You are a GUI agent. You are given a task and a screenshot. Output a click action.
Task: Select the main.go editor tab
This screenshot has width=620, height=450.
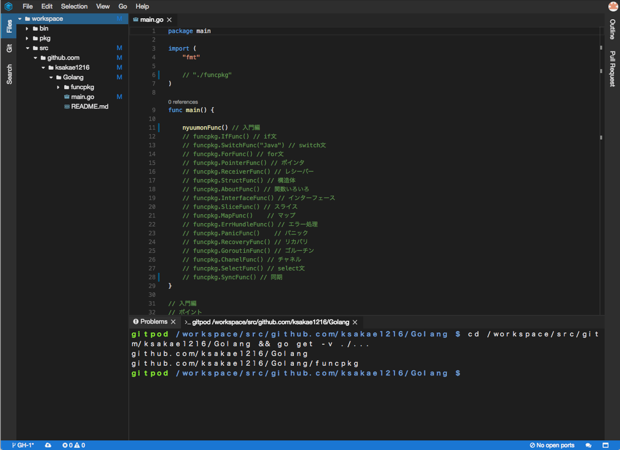[x=151, y=20]
